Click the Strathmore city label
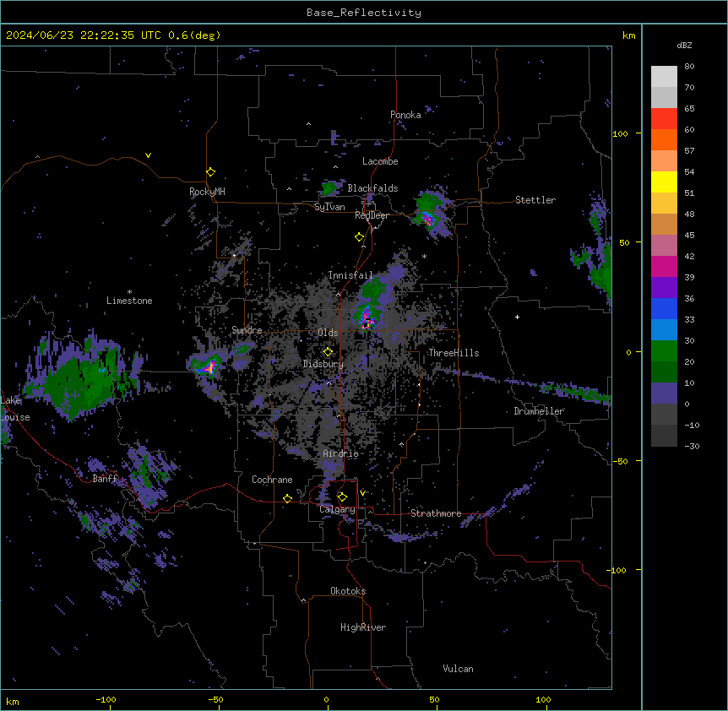Image resolution: width=728 pixels, height=711 pixels. click(436, 513)
